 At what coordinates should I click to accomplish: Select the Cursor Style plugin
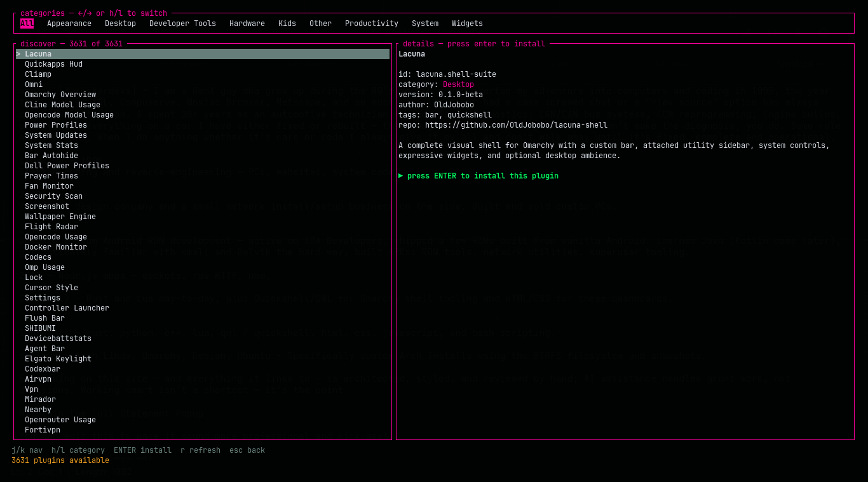[x=203, y=288]
